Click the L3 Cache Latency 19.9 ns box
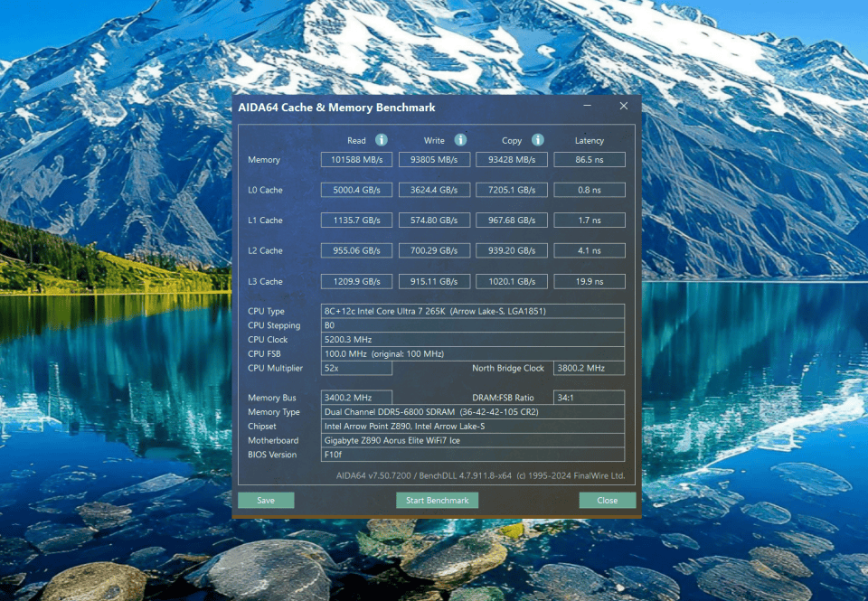The height and width of the screenshot is (601, 868). click(x=589, y=281)
